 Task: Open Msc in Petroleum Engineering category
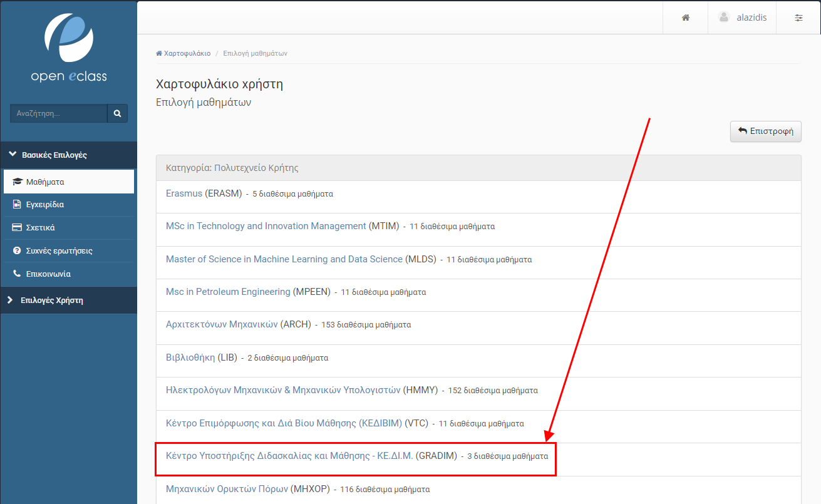click(228, 292)
